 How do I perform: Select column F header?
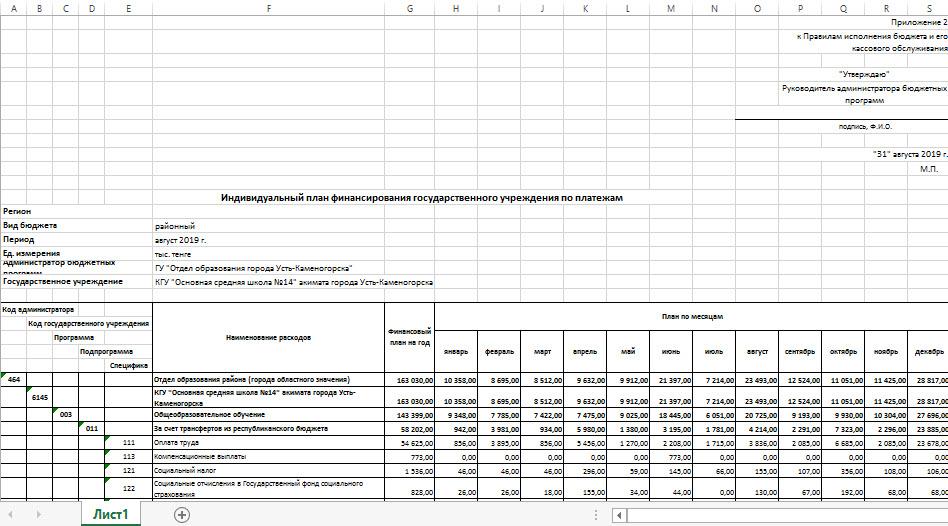pyautogui.click(x=268, y=8)
